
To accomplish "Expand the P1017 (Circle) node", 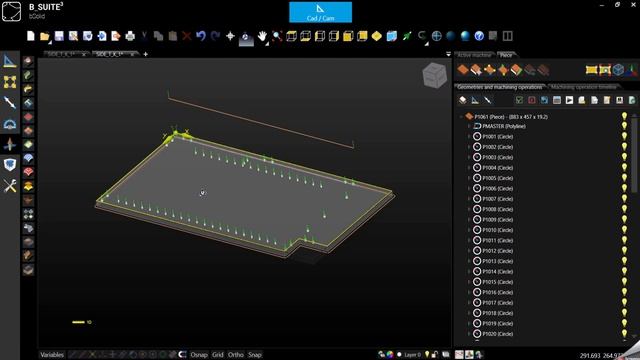I will point(469,302).
